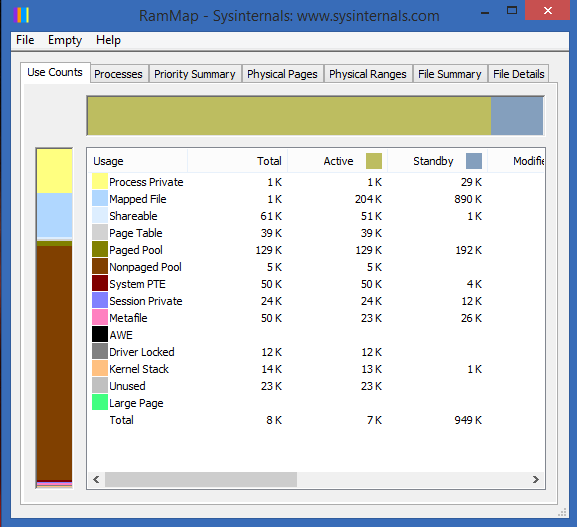Select the Metafile row label
Image resolution: width=577 pixels, height=527 pixels.
[x=128, y=318]
